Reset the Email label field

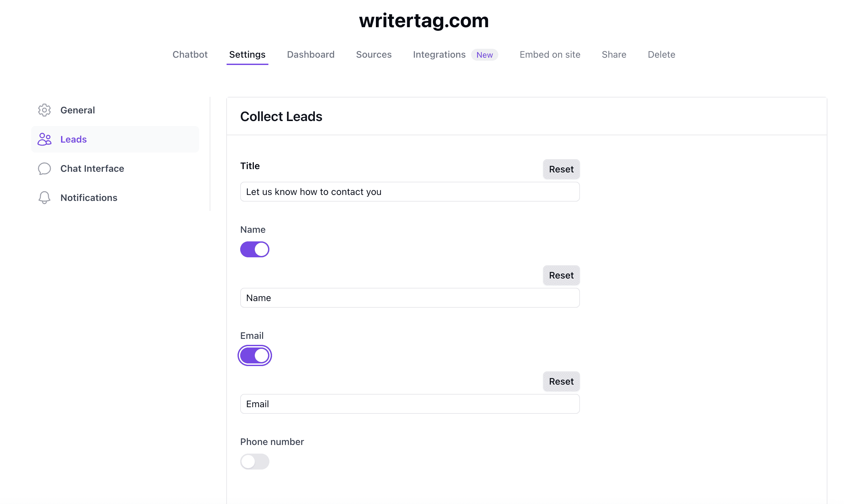tap(561, 381)
